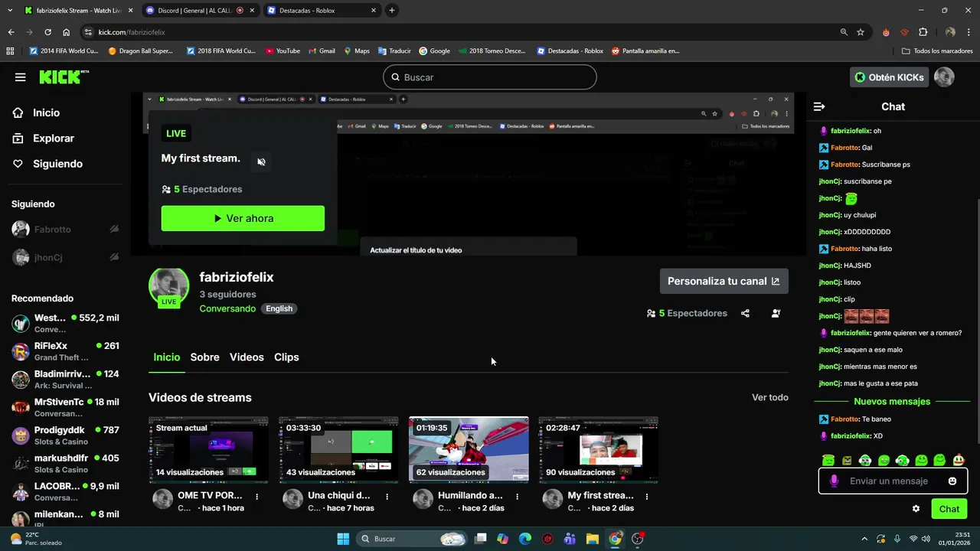Switch to Destacadas - Roblox browser tab
The image size is (980, 551).
322,11
